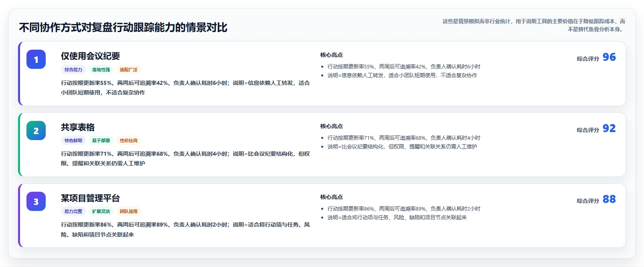The image size is (644, 267).
Task: Click bullet 说明=适合将行动项与任务、风险
Action: click(397, 218)
